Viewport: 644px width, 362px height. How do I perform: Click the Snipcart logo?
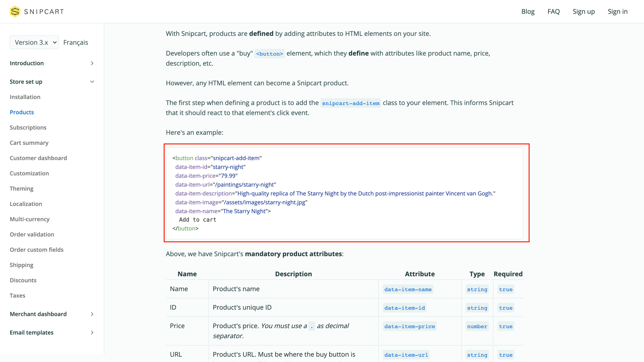36,11
